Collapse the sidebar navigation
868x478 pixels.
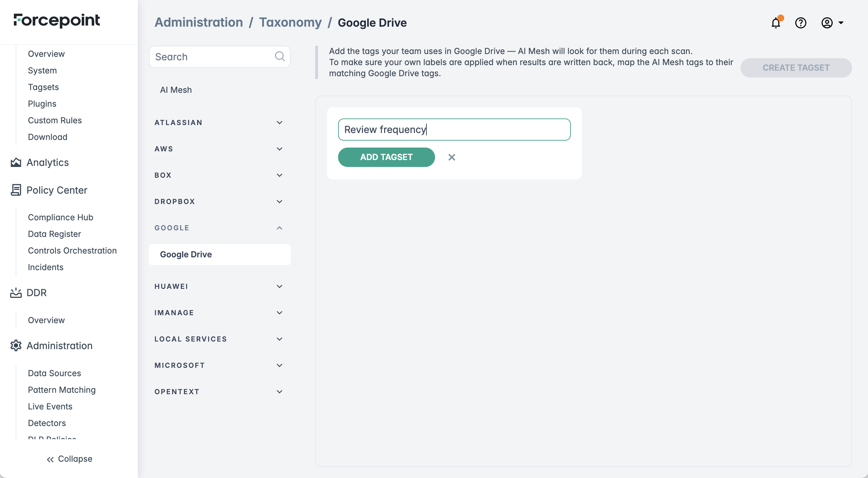click(x=69, y=459)
